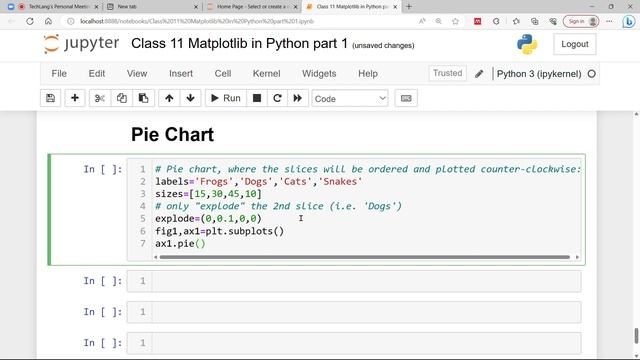Open the File menu
640x360 pixels.
click(x=59, y=73)
